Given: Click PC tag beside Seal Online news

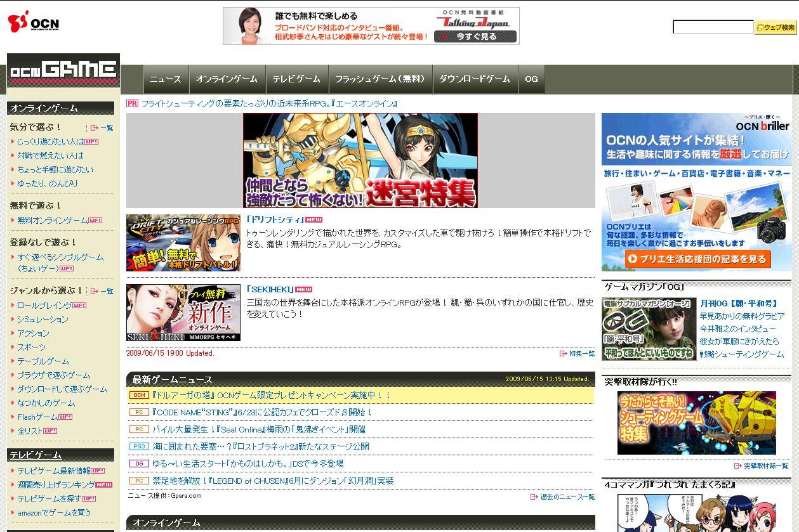Looking at the screenshot, I should [x=139, y=429].
